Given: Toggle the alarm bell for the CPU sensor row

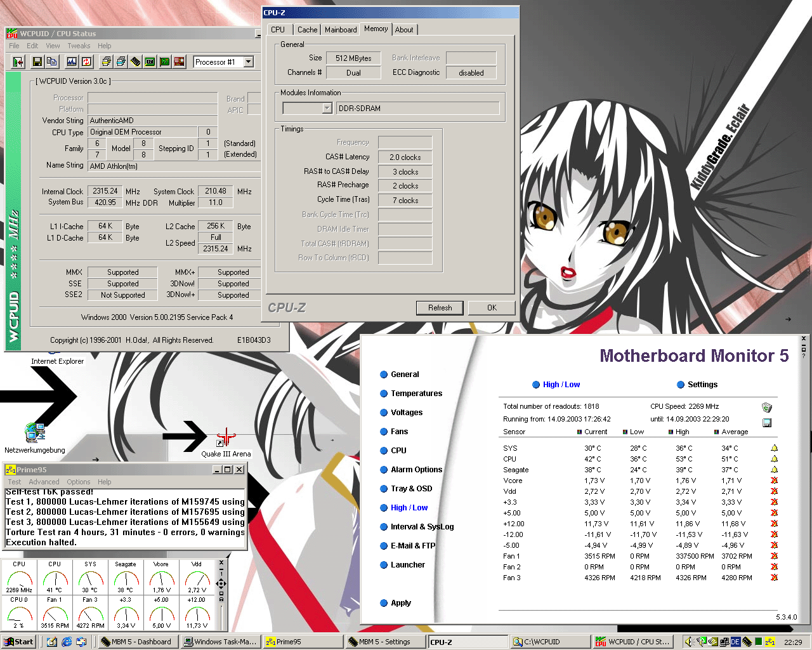Looking at the screenshot, I should coord(774,459).
